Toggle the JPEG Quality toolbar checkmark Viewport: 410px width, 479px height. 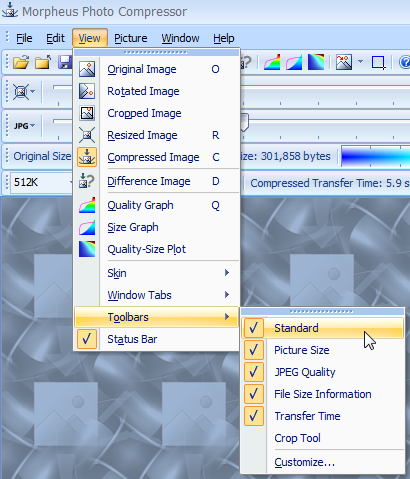coord(254,372)
